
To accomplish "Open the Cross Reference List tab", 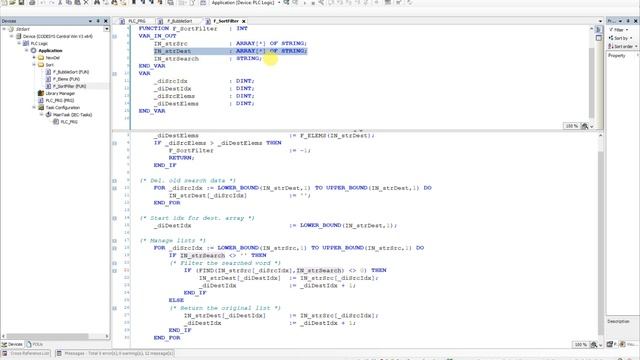I will [x=26, y=353].
